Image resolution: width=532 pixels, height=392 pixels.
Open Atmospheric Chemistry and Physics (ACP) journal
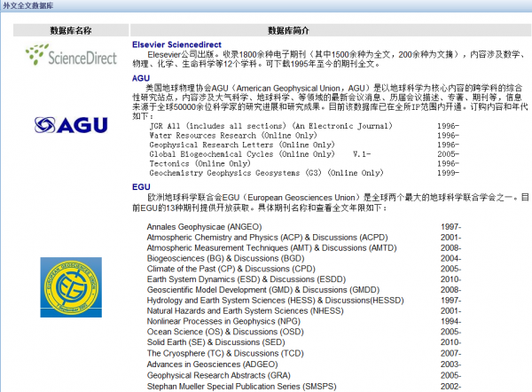(268, 237)
